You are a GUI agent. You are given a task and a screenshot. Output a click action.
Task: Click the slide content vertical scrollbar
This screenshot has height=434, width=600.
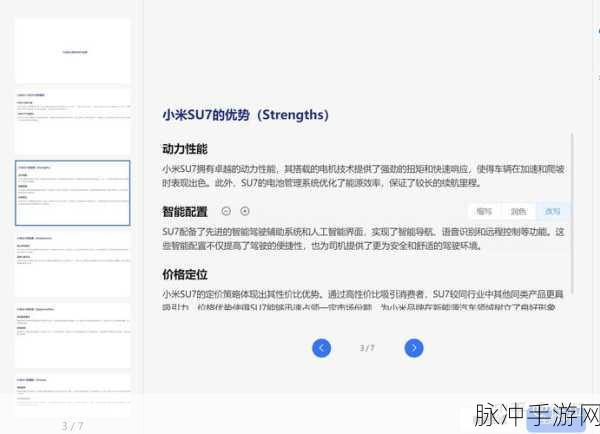572,213
